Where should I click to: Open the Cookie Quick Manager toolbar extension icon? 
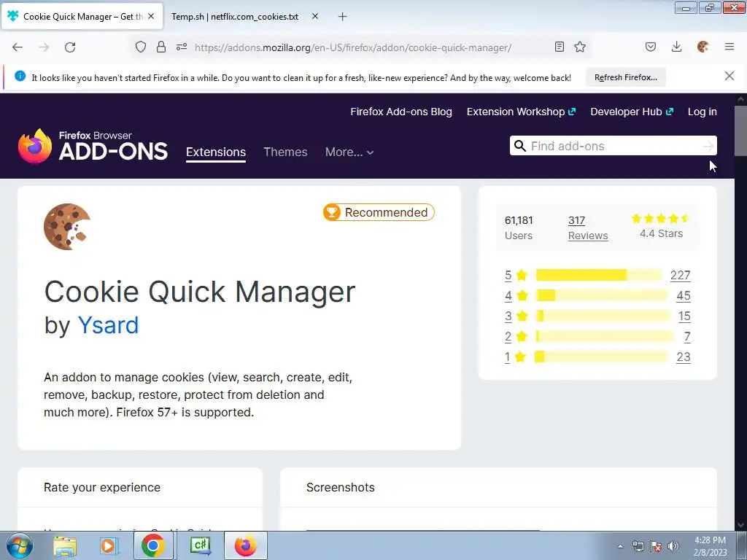pyautogui.click(x=703, y=47)
